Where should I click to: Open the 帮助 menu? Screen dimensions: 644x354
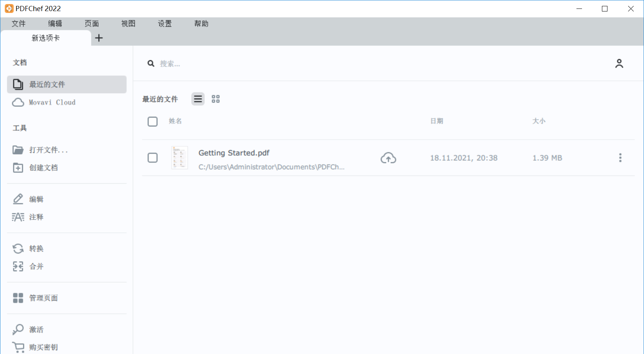pyautogui.click(x=201, y=24)
